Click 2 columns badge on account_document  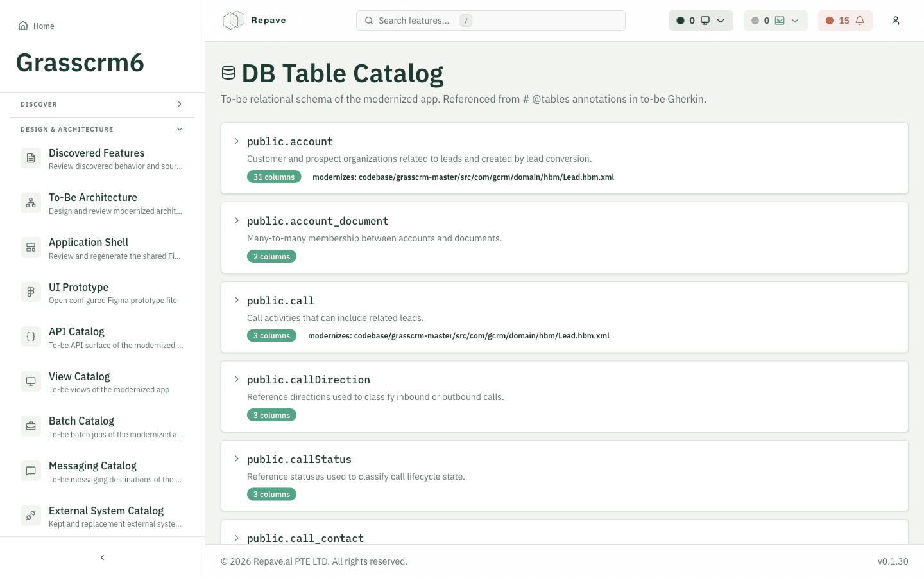pos(271,256)
